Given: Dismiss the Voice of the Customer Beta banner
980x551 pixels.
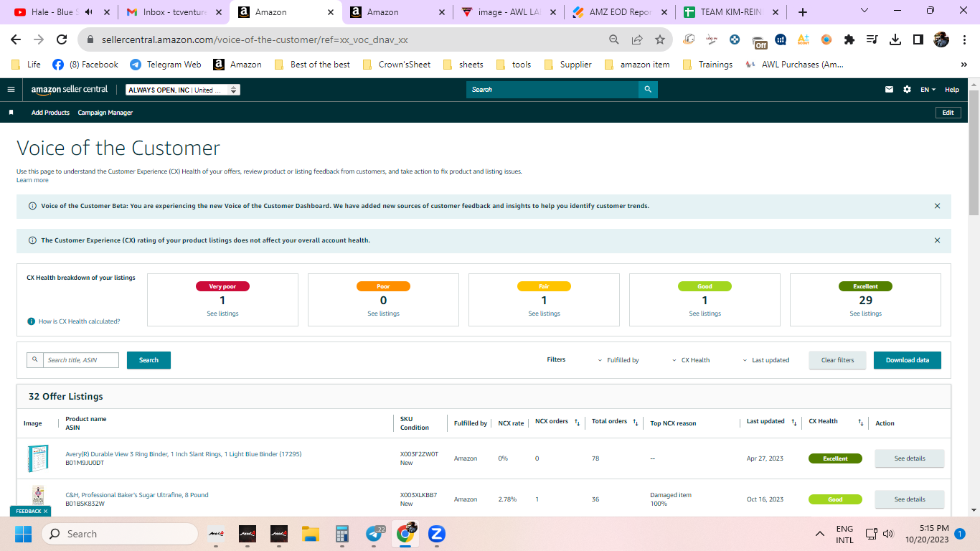Looking at the screenshot, I should click(x=937, y=206).
